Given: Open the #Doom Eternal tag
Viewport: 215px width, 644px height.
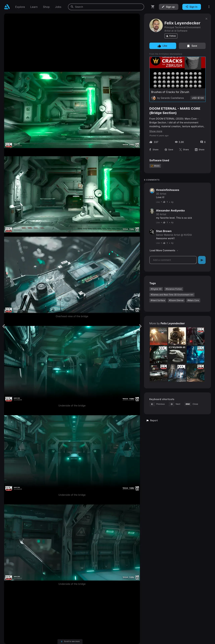Looking at the screenshot, I should pyautogui.click(x=176, y=300).
